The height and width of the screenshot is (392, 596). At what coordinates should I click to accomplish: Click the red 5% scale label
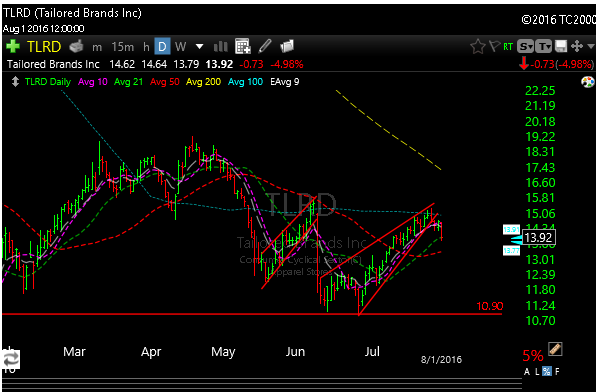(533, 356)
